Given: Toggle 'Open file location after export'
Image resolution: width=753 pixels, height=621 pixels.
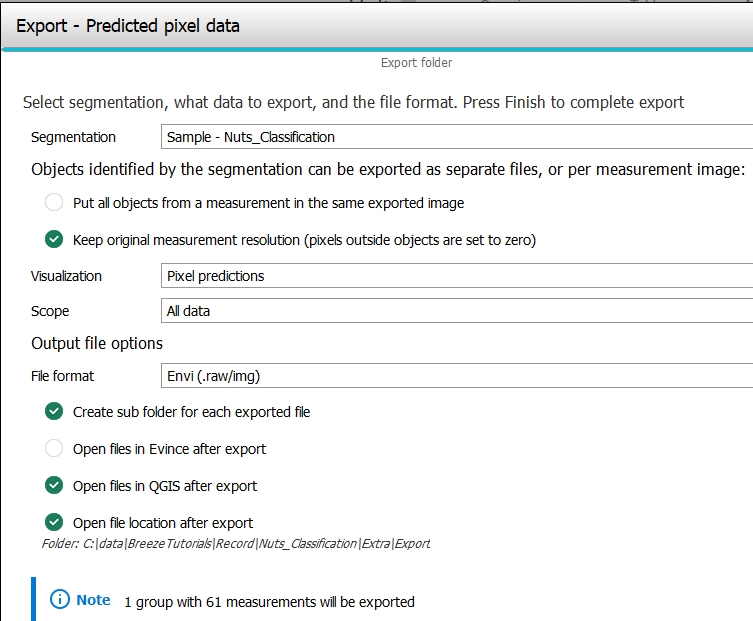Looking at the screenshot, I should (x=54, y=522).
